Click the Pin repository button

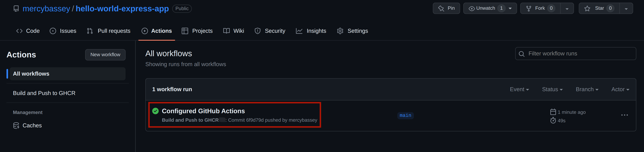click(x=446, y=8)
